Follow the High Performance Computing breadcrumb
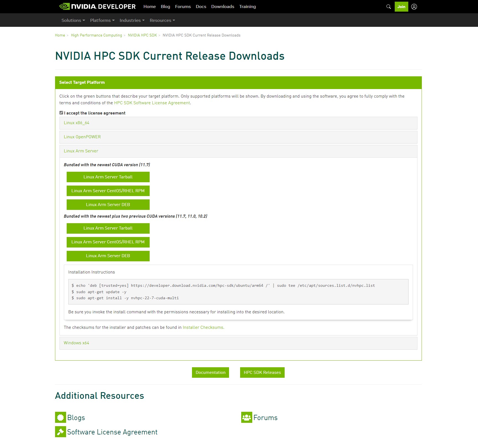The image size is (478, 448). [97, 35]
